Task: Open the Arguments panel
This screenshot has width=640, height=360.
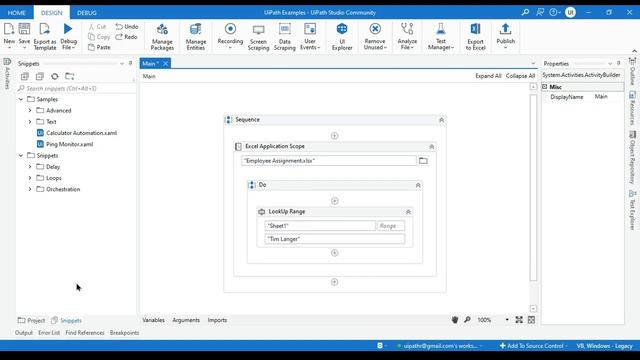Action: pyautogui.click(x=186, y=320)
